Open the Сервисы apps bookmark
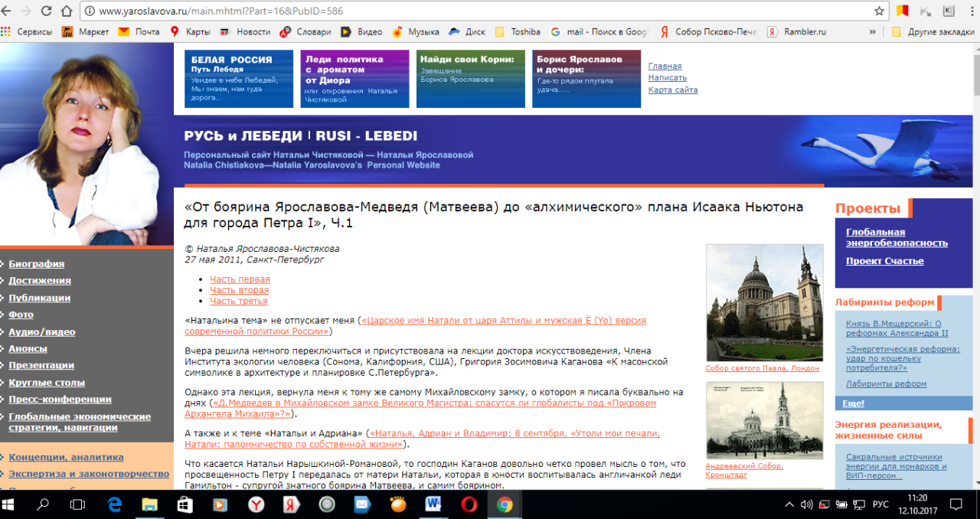The height and width of the screenshot is (519, 980). [27, 32]
